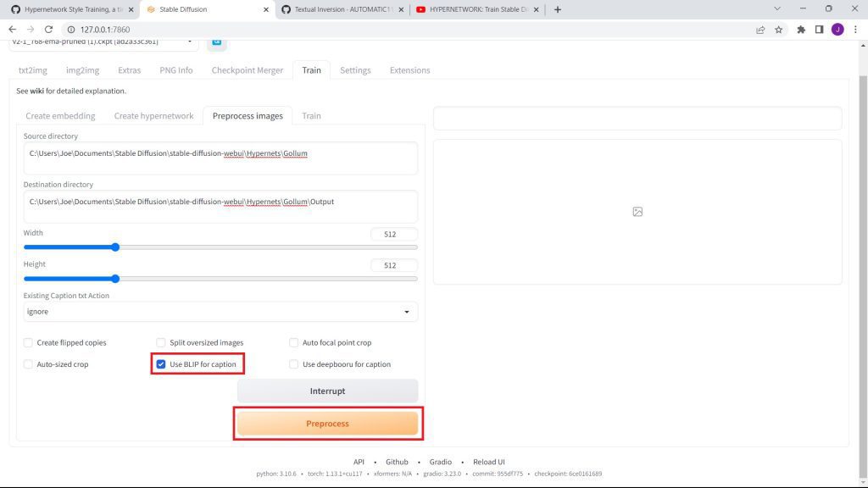Screen dimensions: 868x488
Task: Open the txt2img tab
Action: [32, 70]
